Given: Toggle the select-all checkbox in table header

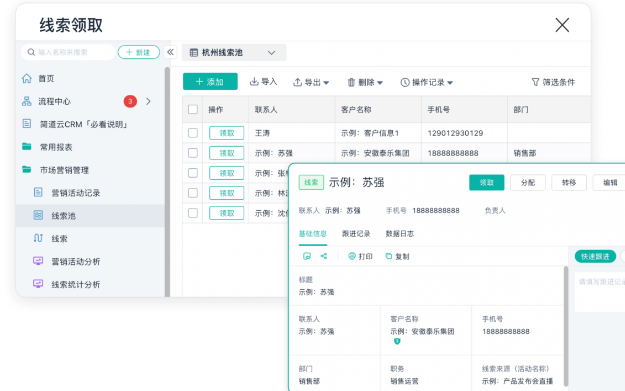Looking at the screenshot, I should coord(193,109).
